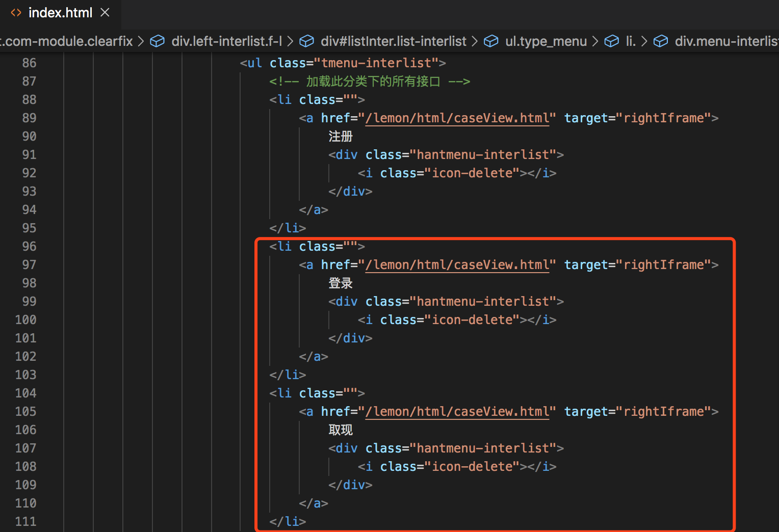Screen dimensions: 779x532
Task: Open breadcrumb div.menu-interlist
Action: tap(726, 41)
